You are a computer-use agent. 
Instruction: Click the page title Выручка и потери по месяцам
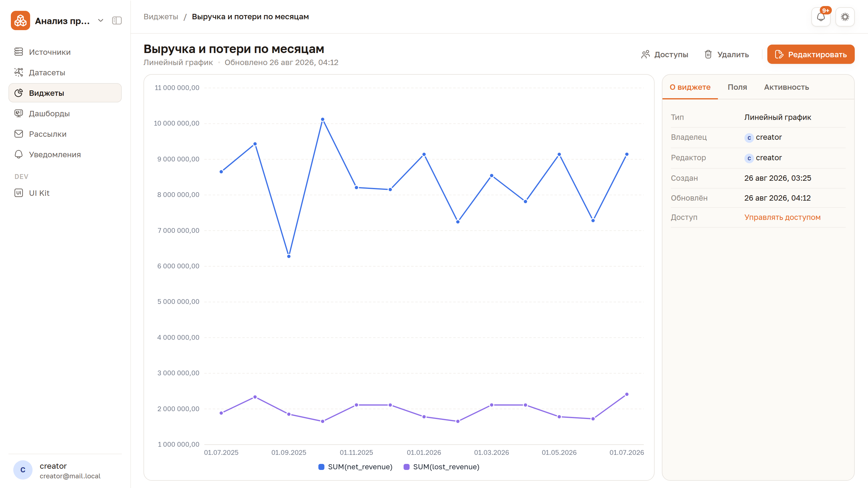pos(234,49)
